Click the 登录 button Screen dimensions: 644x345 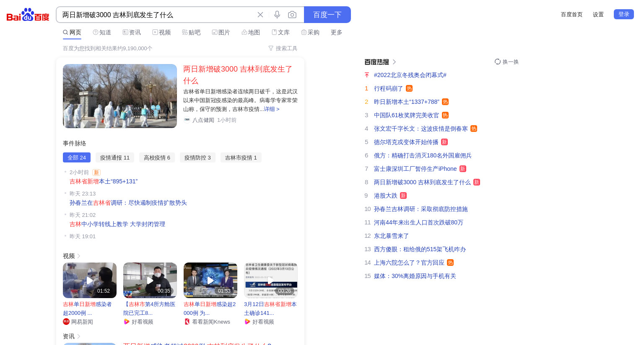(x=624, y=14)
